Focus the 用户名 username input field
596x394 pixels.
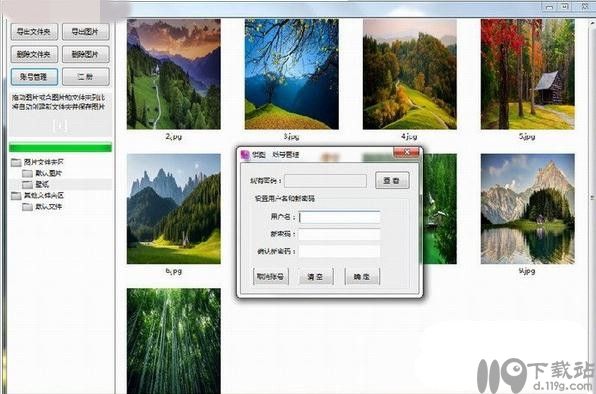(339, 217)
